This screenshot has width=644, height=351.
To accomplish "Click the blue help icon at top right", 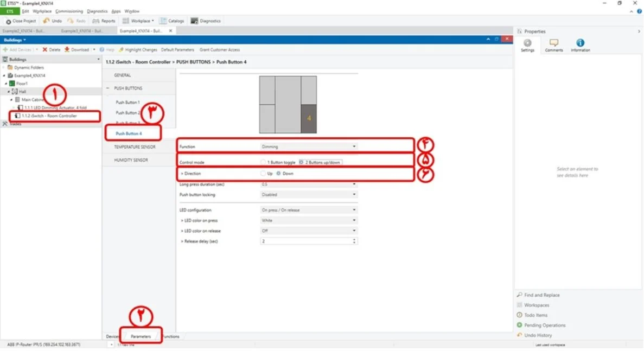I will [x=639, y=11].
